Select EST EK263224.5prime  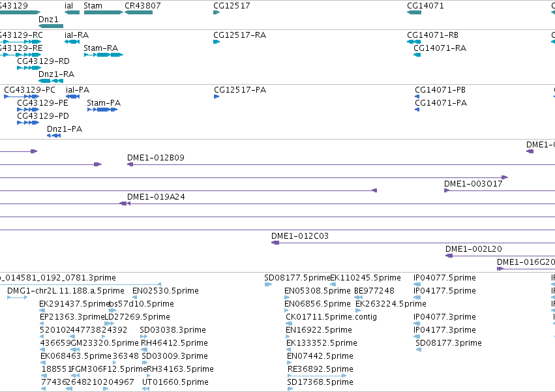(x=391, y=304)
